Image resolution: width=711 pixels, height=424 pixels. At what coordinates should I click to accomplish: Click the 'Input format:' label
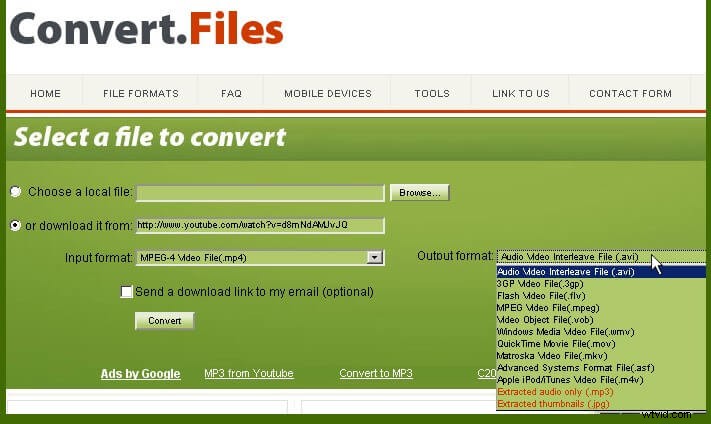tap(98, 258)
